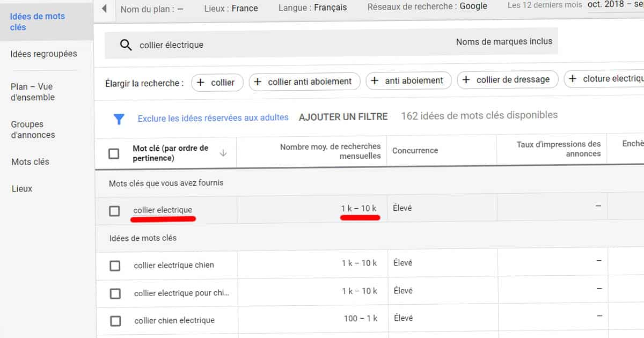This screenshot has width=644, height=338.
Task: Select the collier electrique chien keyword
Action: pos(174,265)
